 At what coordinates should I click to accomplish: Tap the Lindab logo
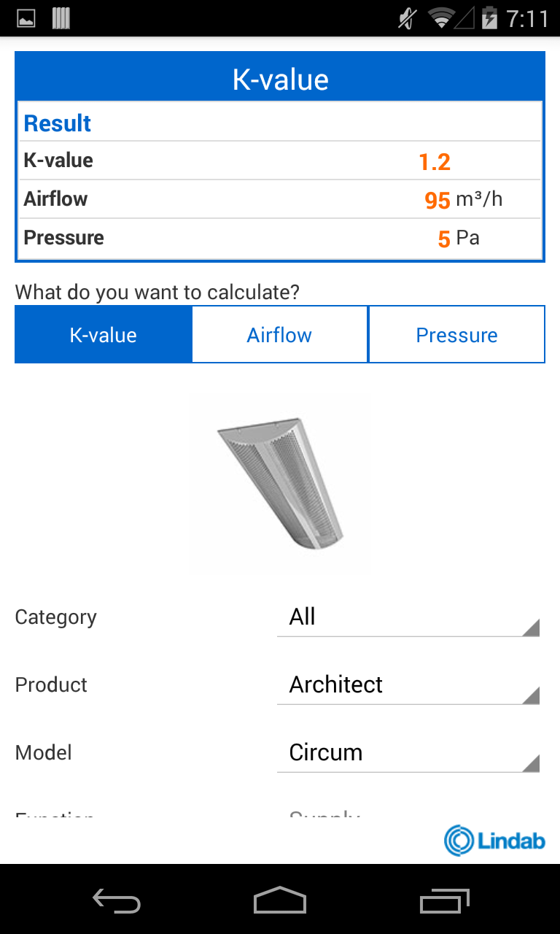(494, 841)
